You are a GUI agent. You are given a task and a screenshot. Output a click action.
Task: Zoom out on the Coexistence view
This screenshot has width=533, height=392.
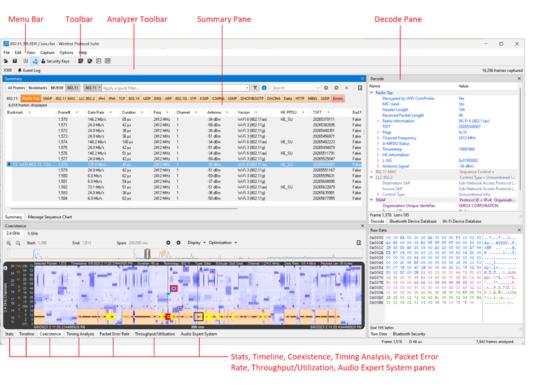click(x=18, y=243)
